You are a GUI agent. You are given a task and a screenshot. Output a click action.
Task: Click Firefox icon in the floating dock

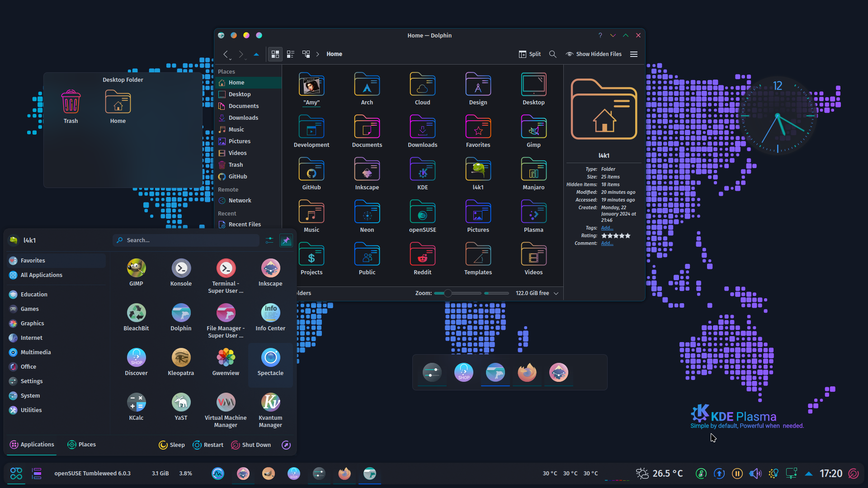[x=527, y=373]
